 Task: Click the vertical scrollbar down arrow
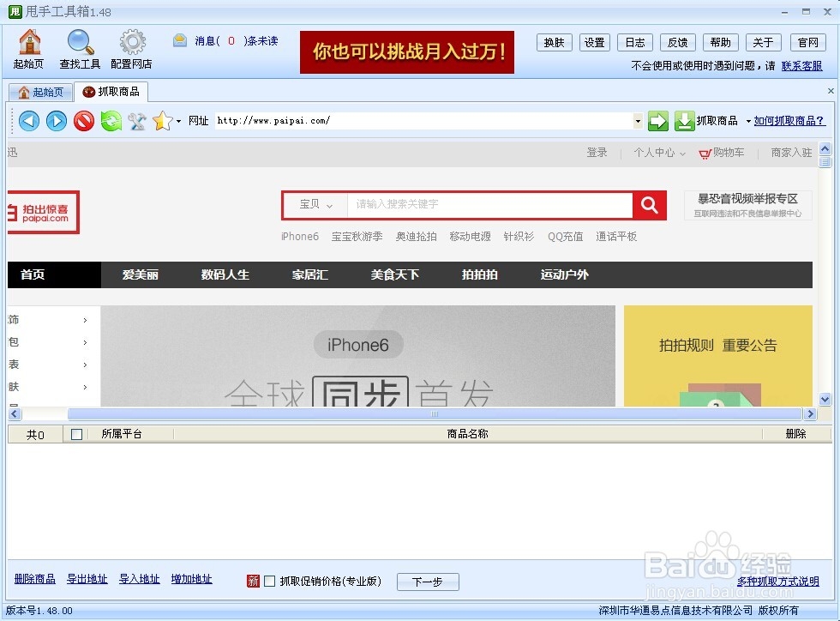click(825, 399)
